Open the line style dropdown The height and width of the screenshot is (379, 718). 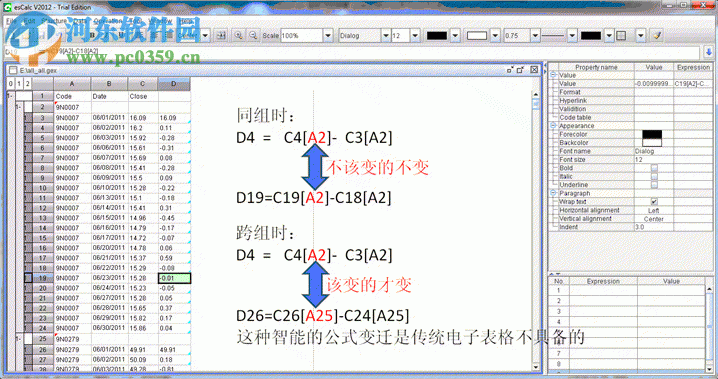coord(572,35)
